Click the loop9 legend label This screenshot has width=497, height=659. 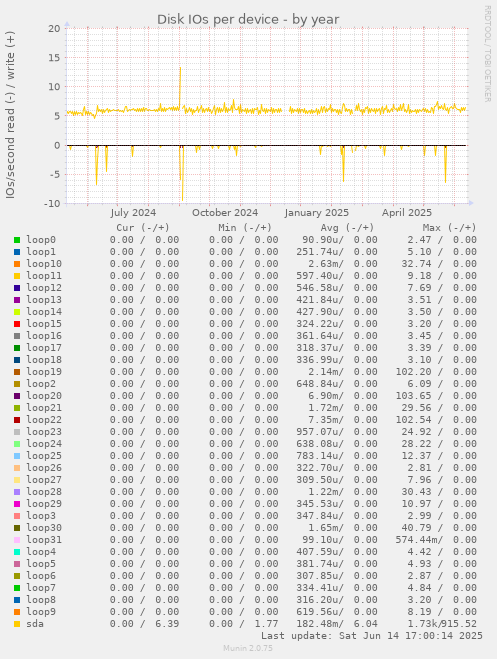tap(41, 612)
